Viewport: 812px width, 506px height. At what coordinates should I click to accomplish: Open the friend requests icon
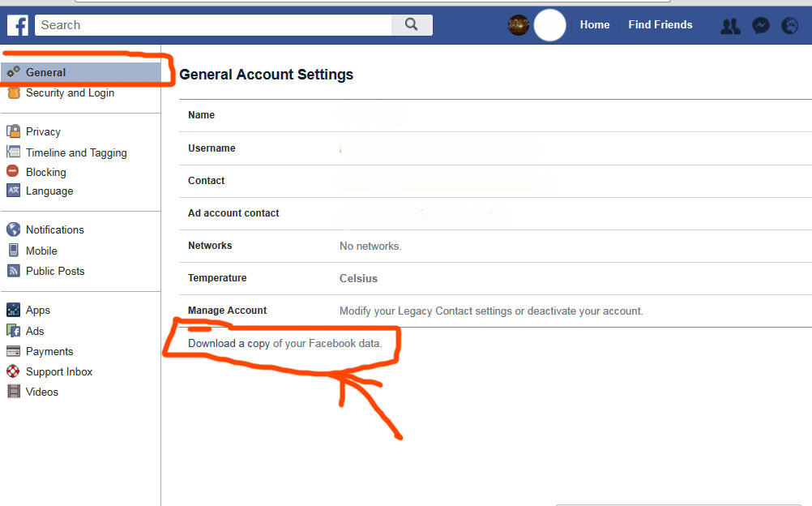tap(730, 25)
